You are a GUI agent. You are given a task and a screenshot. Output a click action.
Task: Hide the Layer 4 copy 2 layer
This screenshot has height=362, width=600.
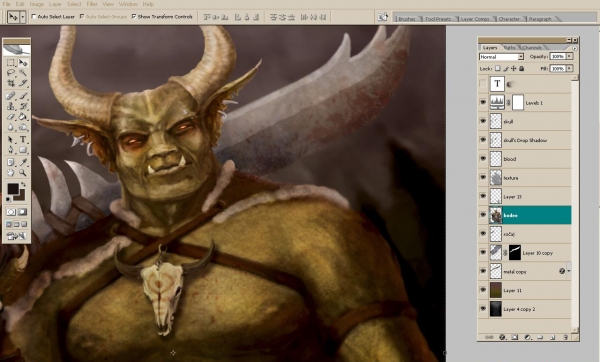483,308
